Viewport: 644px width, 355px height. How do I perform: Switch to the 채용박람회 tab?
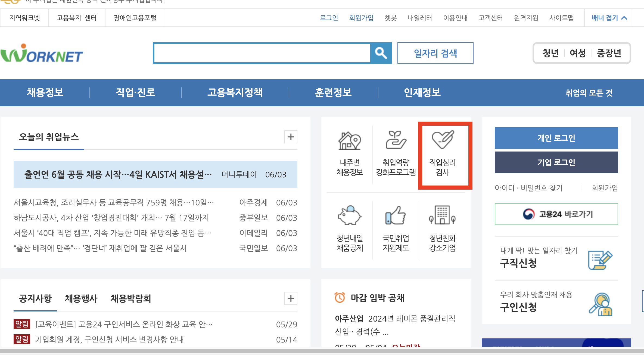tap(130, 298)
